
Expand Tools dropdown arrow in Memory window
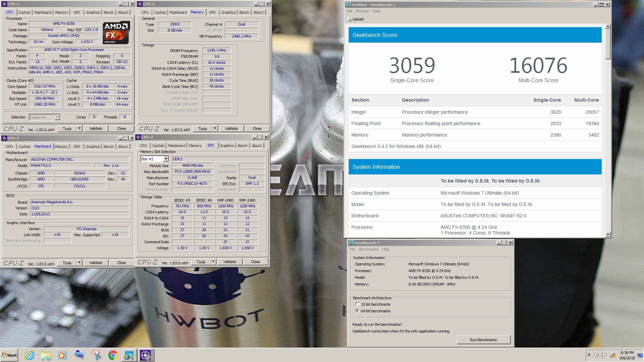215,128
